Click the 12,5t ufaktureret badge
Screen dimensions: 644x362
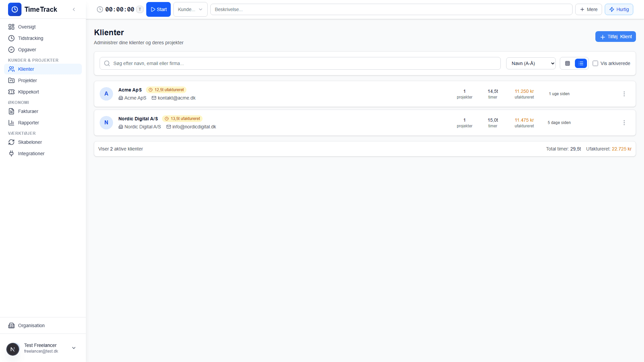[x=166, y=90]
